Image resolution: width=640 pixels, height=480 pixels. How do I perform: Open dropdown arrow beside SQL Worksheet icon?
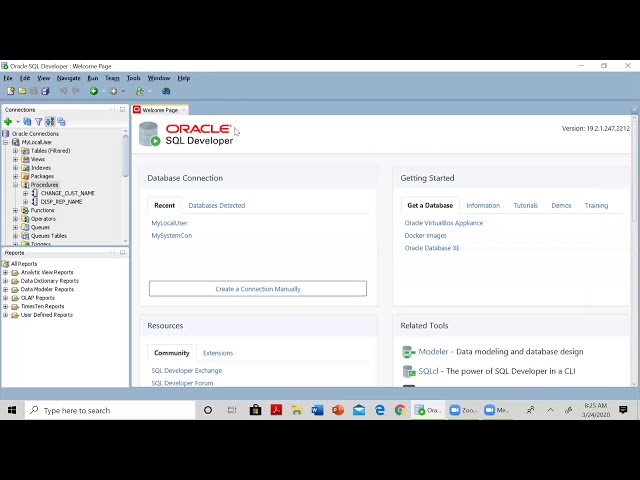pyautogui.click(x=150, y=91)
